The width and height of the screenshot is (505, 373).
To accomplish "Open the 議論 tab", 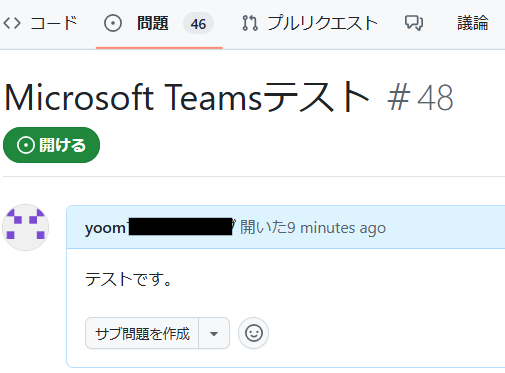I will 473,23.
